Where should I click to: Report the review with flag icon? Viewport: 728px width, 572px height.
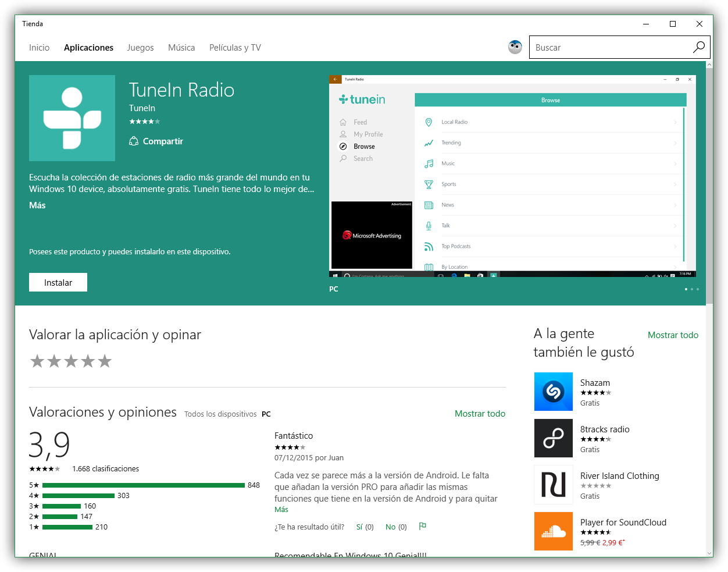click(423, 526)
